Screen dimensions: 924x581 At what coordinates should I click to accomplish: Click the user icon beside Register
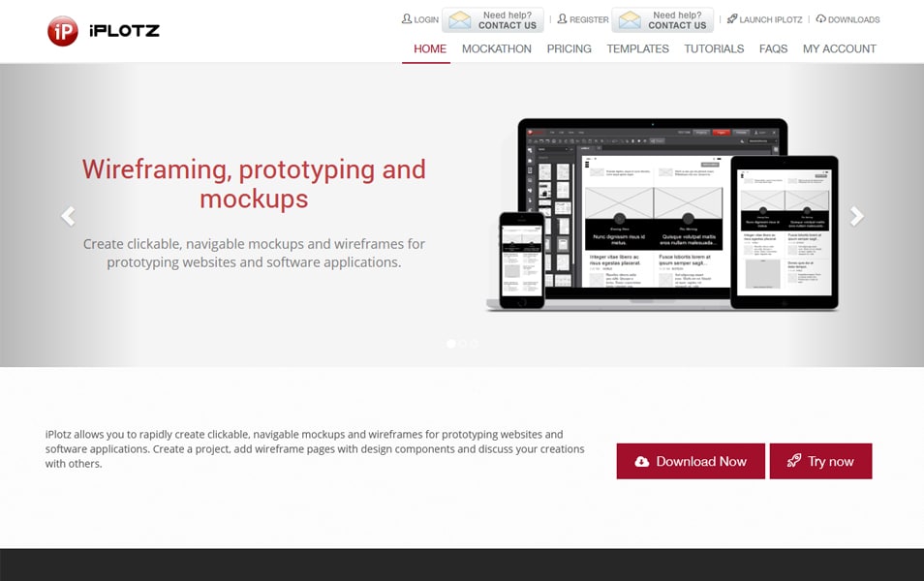pos(562,18)
